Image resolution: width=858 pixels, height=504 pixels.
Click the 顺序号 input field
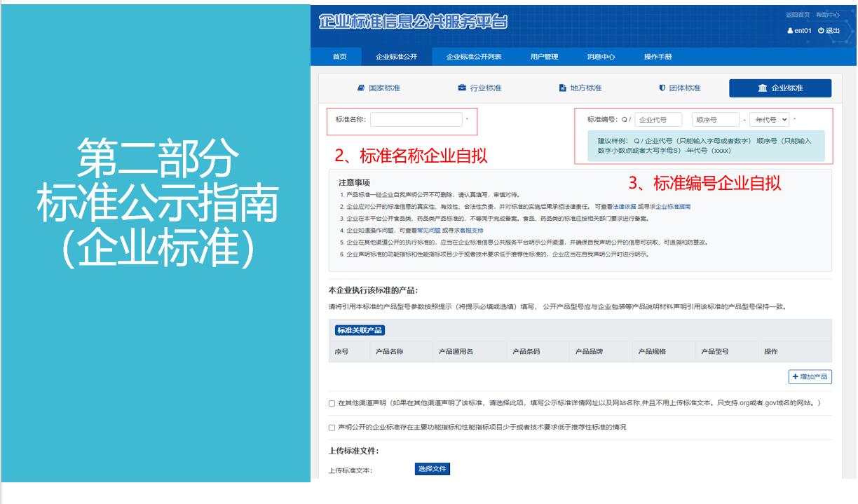click(x=715, y=120)
